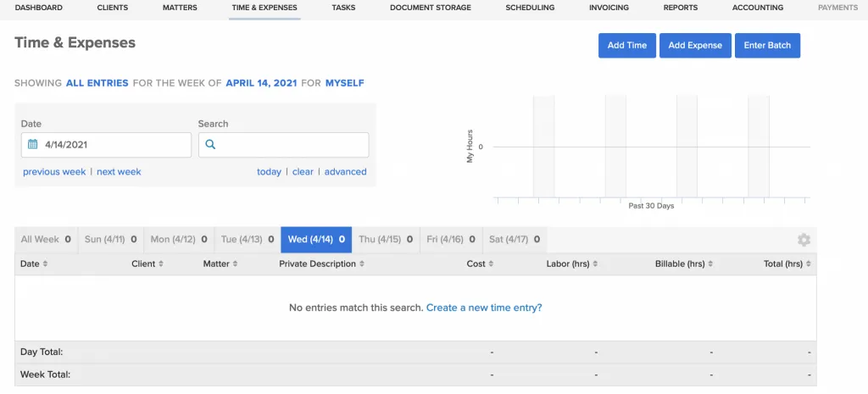Switch to the All Week tab
The image size is (868, 394).
point(46,240)
